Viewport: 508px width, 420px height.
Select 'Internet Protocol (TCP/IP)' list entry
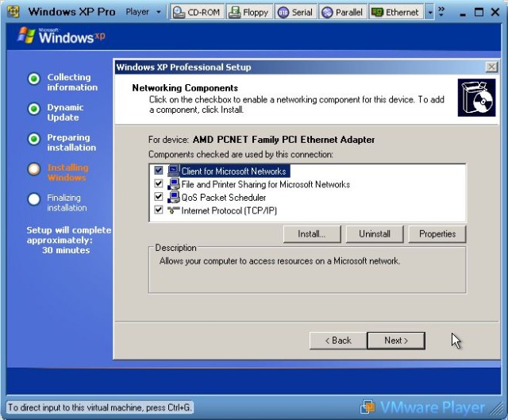(229, 210)
